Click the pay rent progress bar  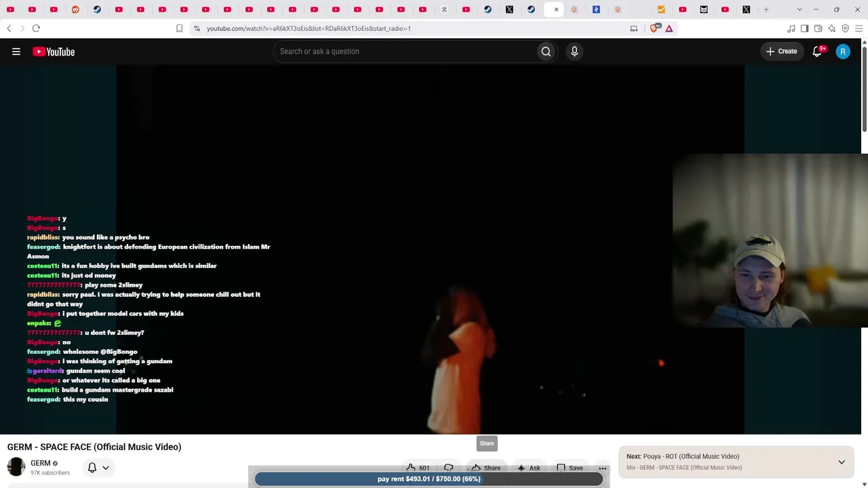click(429, 479)
